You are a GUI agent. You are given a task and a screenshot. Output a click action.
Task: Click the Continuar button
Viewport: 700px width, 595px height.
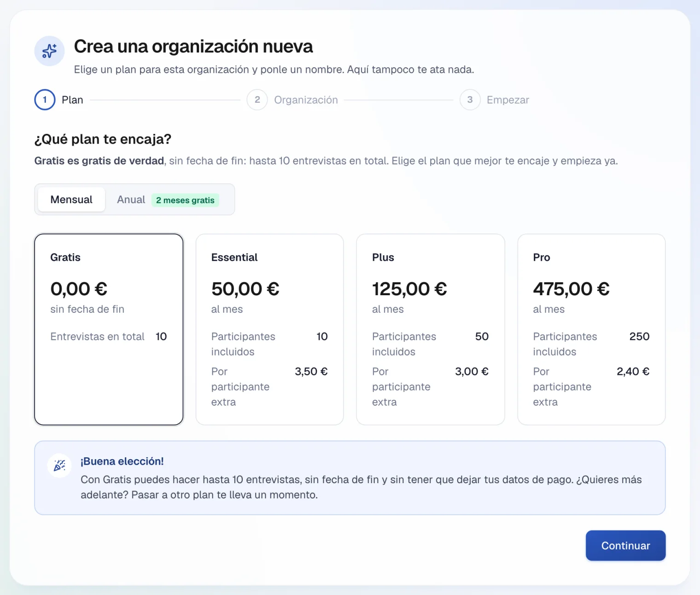625,546
